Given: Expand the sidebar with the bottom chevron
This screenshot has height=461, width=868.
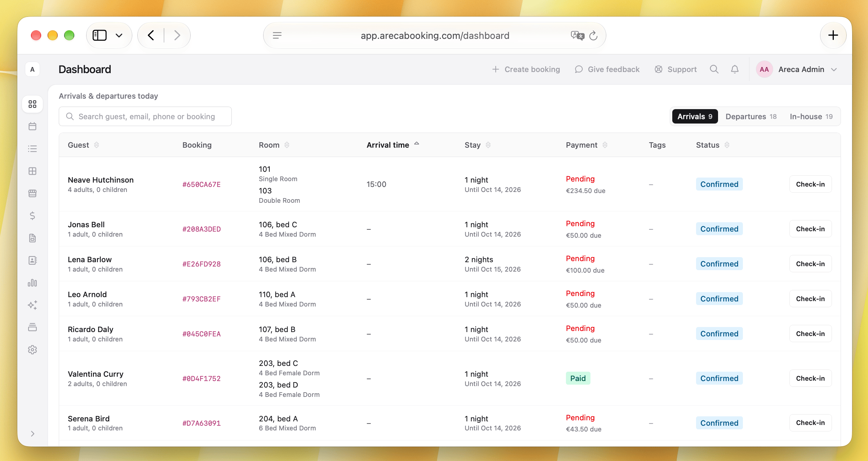Looking at the screenshot, I should (32, 434).
